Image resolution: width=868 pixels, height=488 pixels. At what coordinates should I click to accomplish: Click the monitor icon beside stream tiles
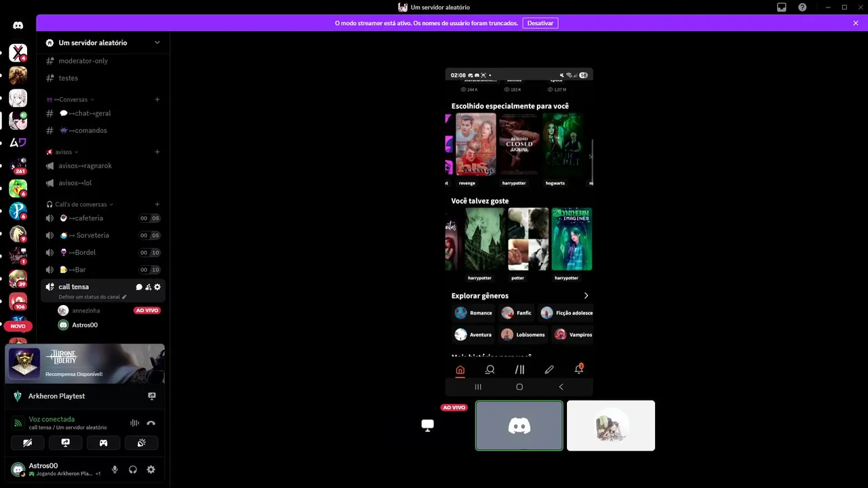point(427,425)
